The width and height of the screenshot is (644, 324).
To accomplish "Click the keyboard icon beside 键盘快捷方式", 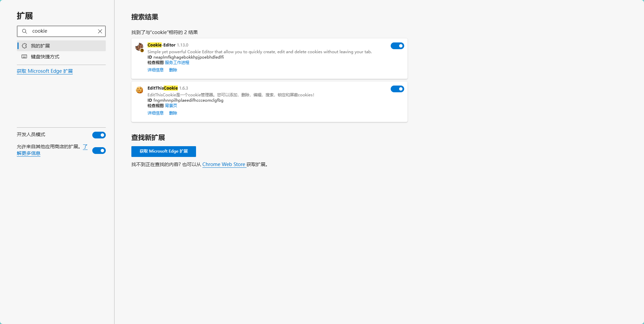I will coord(25,57).
